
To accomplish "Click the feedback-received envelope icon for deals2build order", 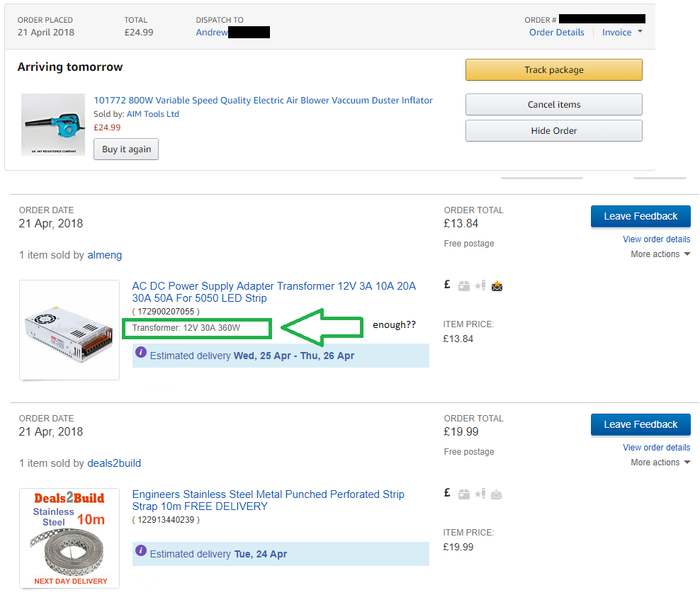I will tap(497, 494).
